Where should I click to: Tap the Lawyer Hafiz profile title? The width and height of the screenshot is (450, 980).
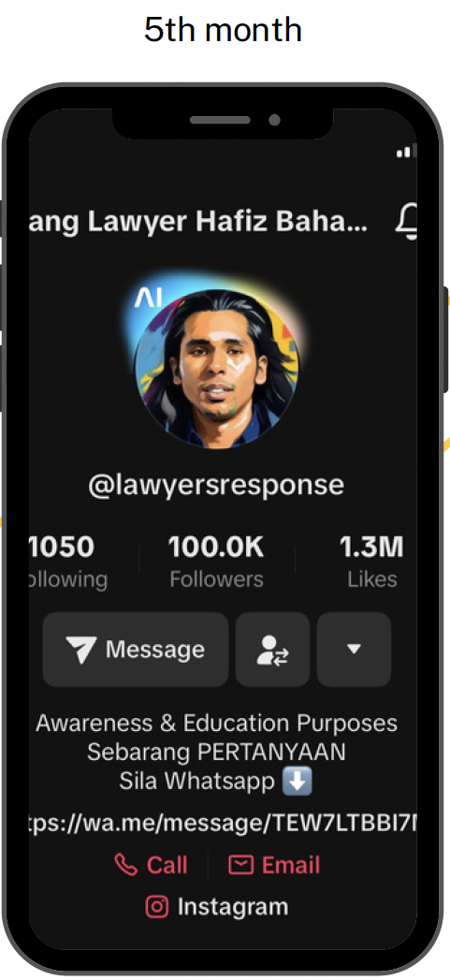point(198,221)
